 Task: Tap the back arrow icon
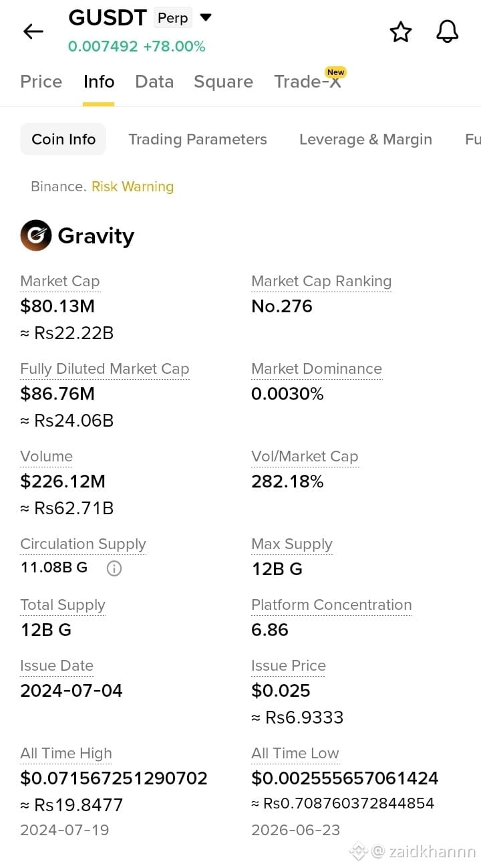33,31
